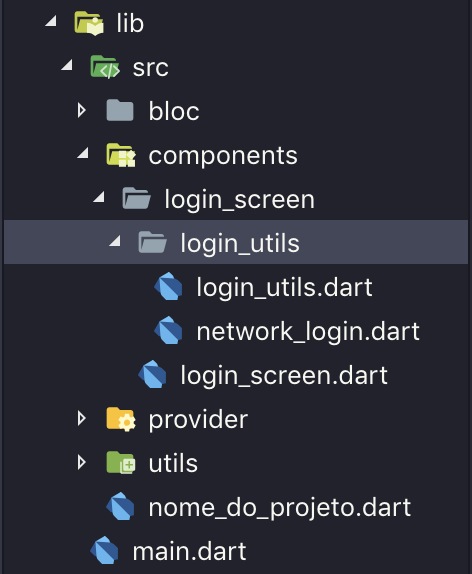Screen dimensions: 472x574
Task: Open nome_do_projeto.dart file
Action: click(280, 508)
